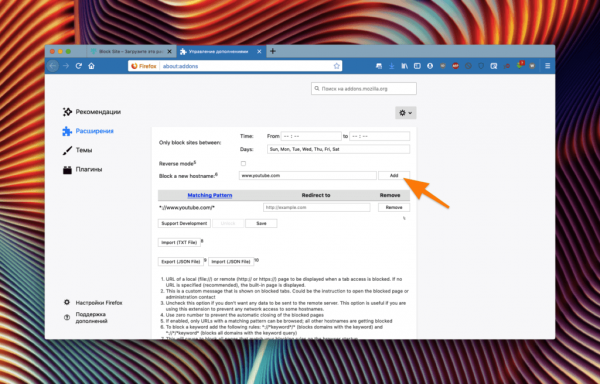Open the hamburger menu in Firefox
This screenshot has height=384, width=600.
coord(548,66)
